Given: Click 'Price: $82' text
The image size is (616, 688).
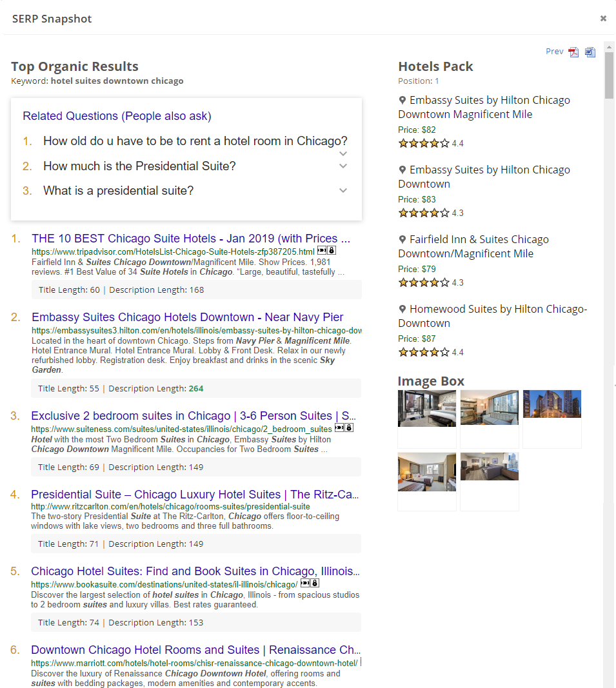Looking at the screenshot, I should pyautogui.click(x=417, y=130).
